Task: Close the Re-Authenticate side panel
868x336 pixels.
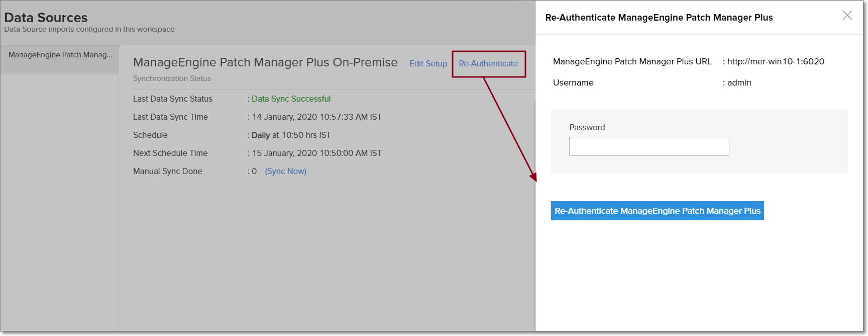Action: 847,16
